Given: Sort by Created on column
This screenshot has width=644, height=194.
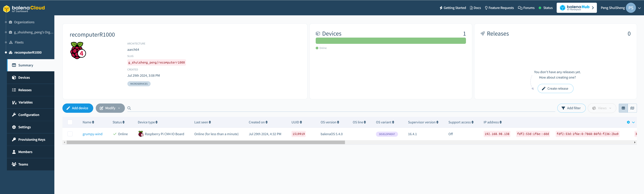Looking at the screenshot, I should [x=258, y=122].
